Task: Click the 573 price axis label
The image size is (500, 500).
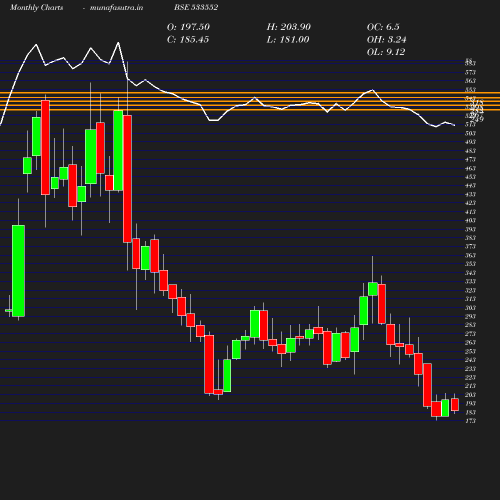Action: pyautogui.click(x=470, y=72)
